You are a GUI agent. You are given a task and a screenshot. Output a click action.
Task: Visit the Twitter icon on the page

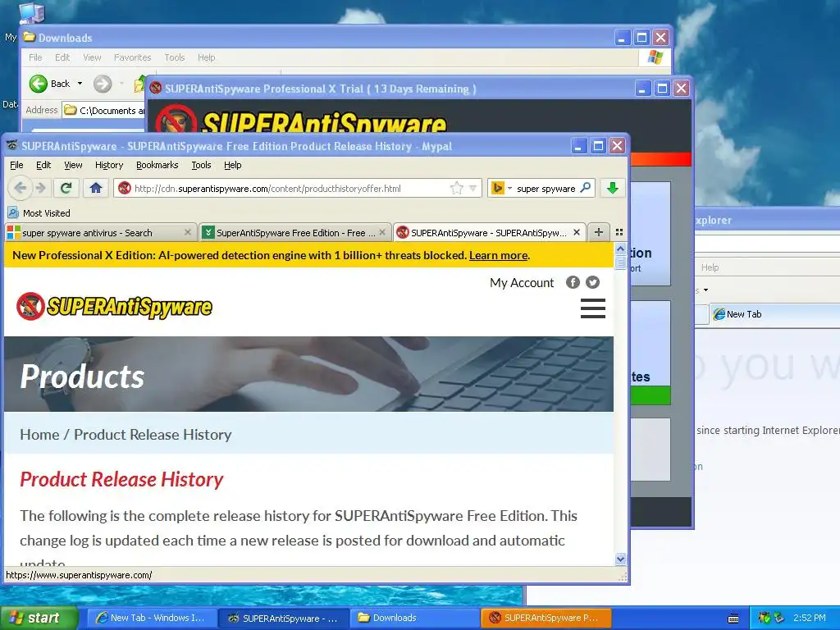pos(592,282)
